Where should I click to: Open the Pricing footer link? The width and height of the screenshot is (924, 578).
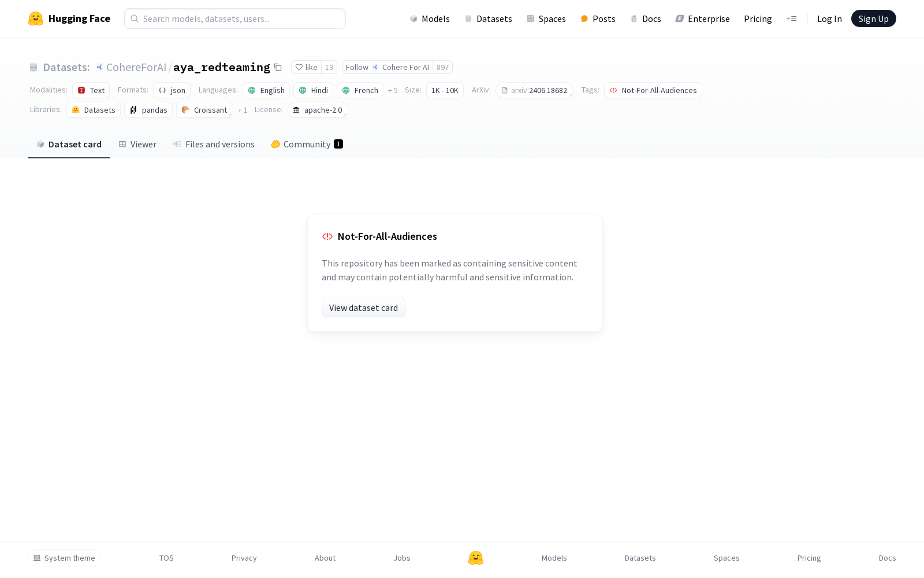[809, 558]
